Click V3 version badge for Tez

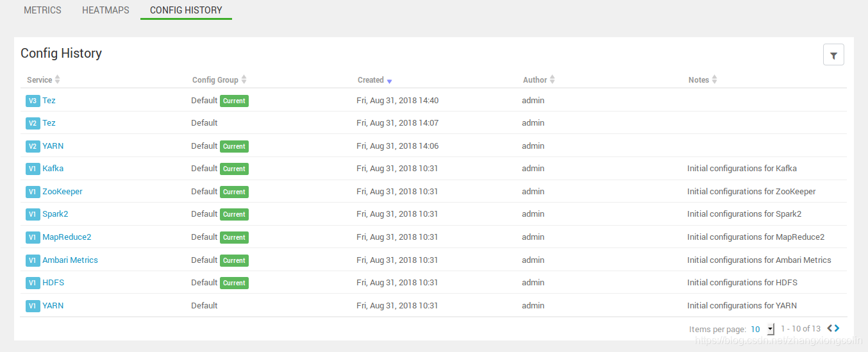(x=33, y=101)
